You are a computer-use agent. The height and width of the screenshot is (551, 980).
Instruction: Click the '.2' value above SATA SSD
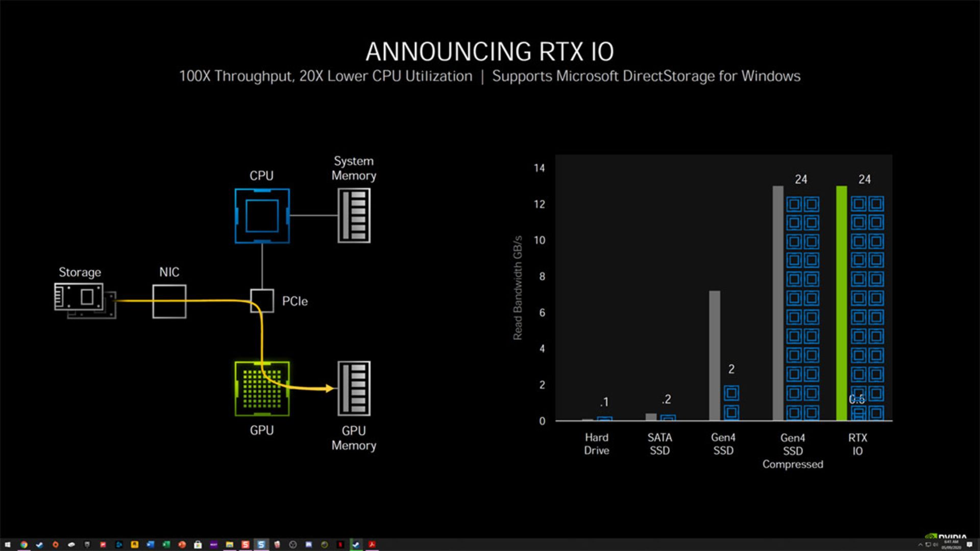click(x=667, y=399)
